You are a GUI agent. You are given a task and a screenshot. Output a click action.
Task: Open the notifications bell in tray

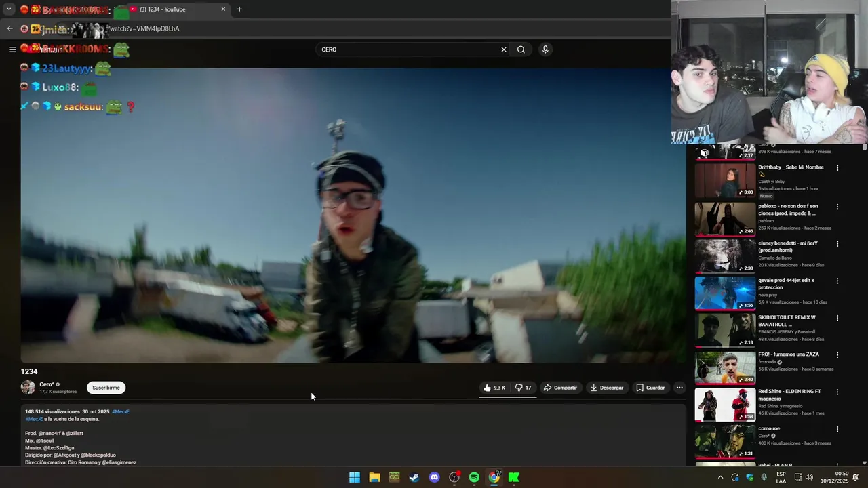point(856,477)
